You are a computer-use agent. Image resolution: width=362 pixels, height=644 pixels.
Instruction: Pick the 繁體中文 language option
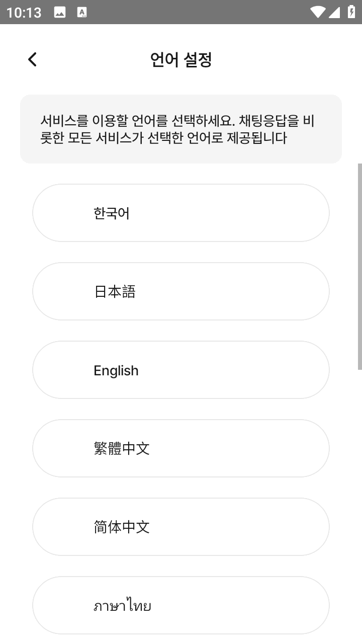tap(181, 448)
